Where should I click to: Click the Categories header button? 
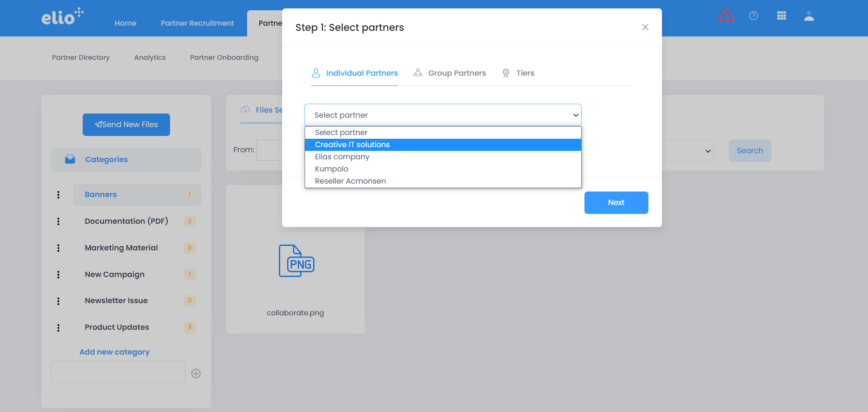(126, 160)
